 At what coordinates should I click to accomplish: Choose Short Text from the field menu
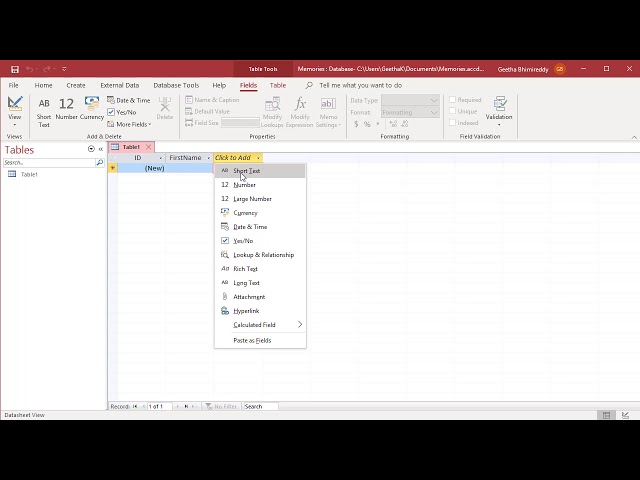click(x=260, y=171)
